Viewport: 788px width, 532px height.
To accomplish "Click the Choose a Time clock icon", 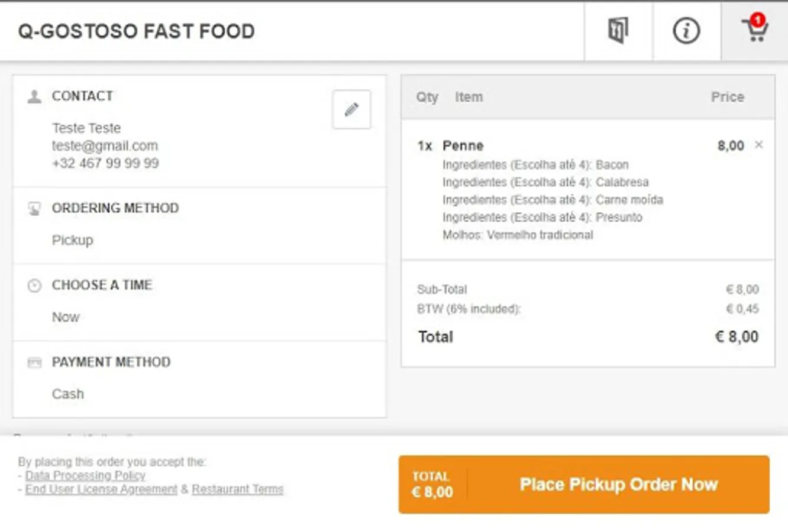I will coord(34,286).
